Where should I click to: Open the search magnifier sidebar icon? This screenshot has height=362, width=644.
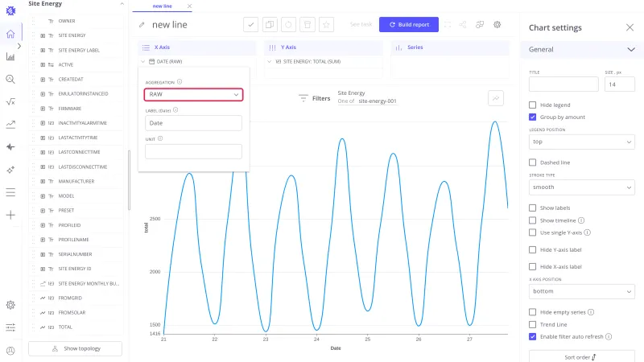tap(10, 79)
